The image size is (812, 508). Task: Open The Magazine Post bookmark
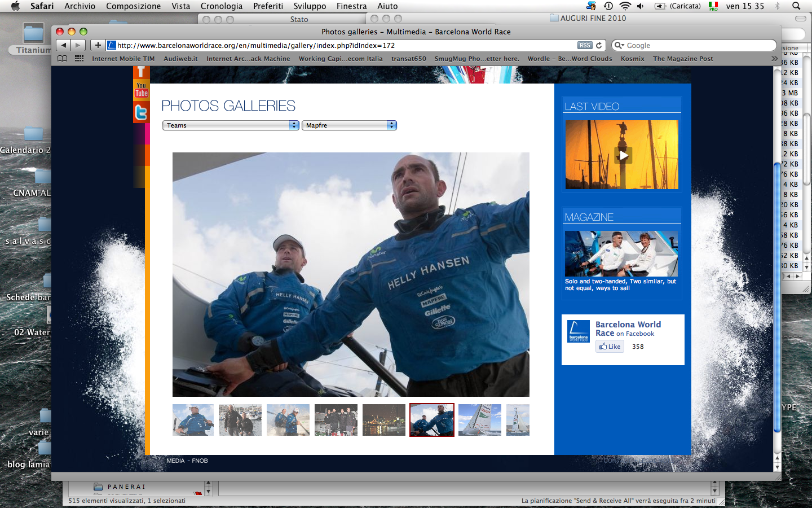pos(683,59)
